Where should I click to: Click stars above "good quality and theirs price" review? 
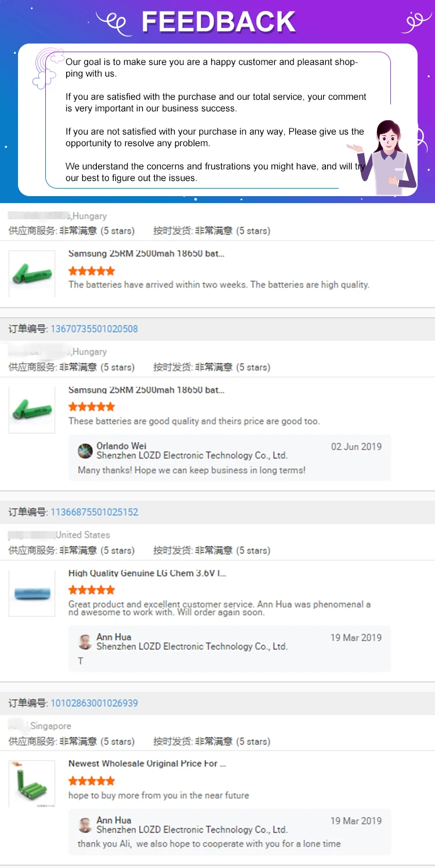92,407
